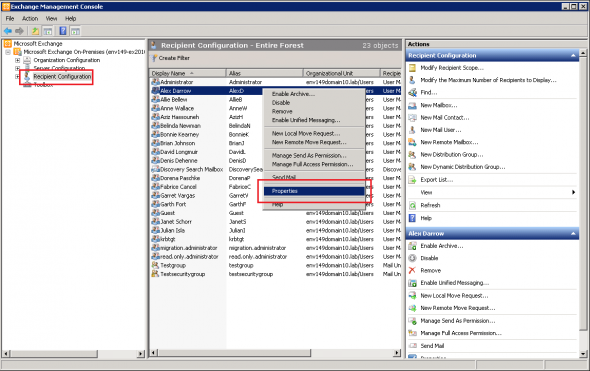Click the Back arrow toolbar icon
Viewport: 590px width, 371px height.
(8, 31)
